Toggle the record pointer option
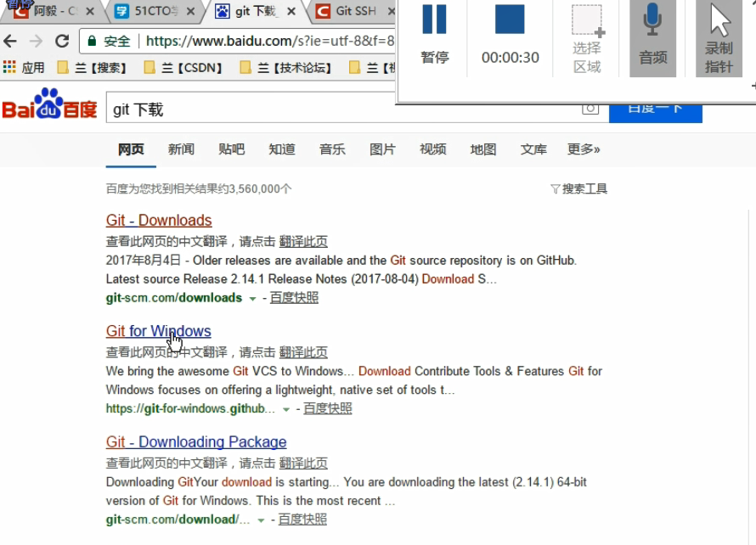Screen dimensions: 756x545 [x=719, y=38]
